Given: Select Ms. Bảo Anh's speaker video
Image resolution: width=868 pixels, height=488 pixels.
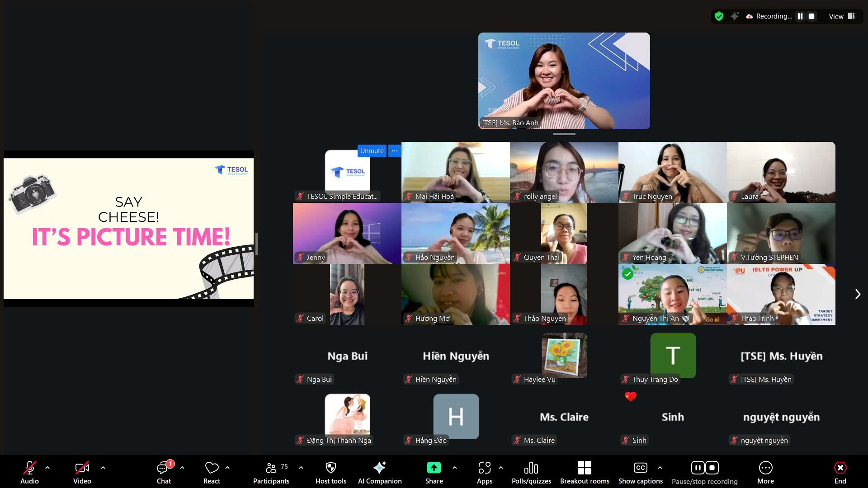Looking at the screenshot, I should 564,81.
